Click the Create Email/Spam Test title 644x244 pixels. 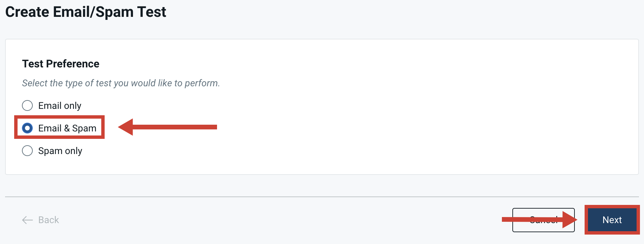(86, 12)
